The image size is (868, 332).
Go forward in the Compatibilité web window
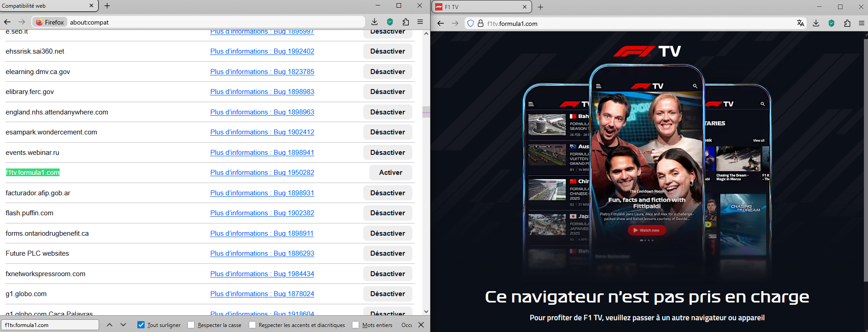click(21, 22)
